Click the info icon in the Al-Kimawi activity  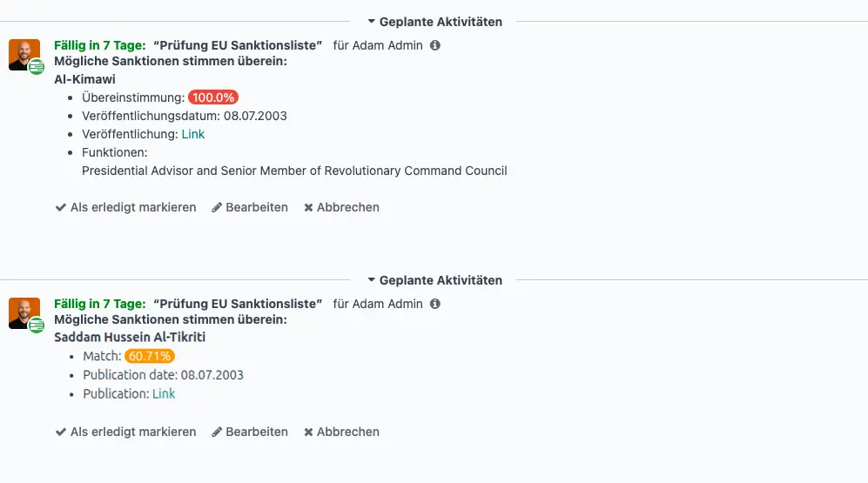point(435,45)
